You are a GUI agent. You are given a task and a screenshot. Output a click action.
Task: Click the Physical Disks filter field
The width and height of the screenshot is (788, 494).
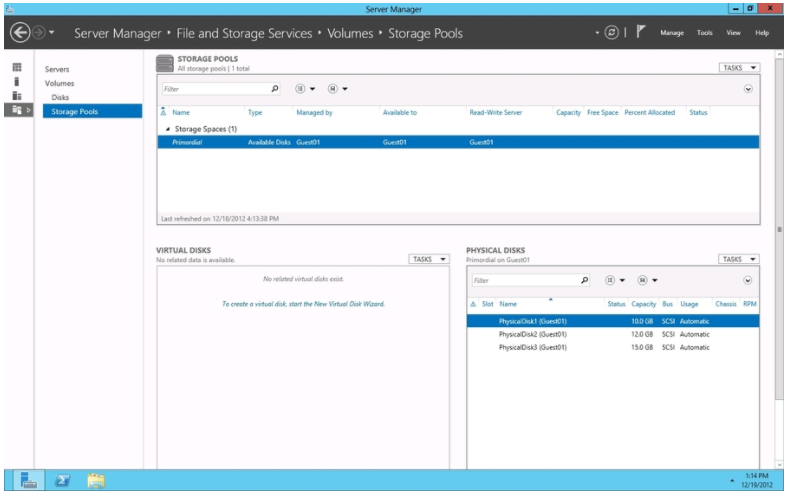tap(526, 280)
